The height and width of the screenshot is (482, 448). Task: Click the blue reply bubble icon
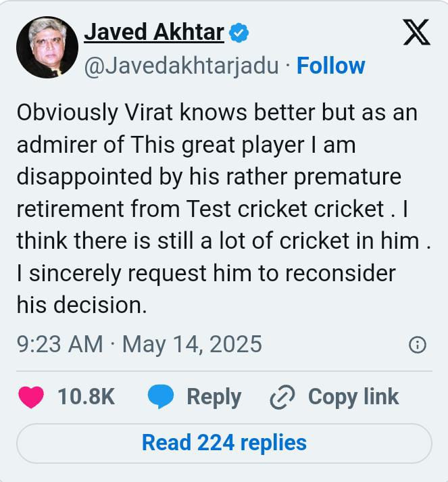(161, 397)
